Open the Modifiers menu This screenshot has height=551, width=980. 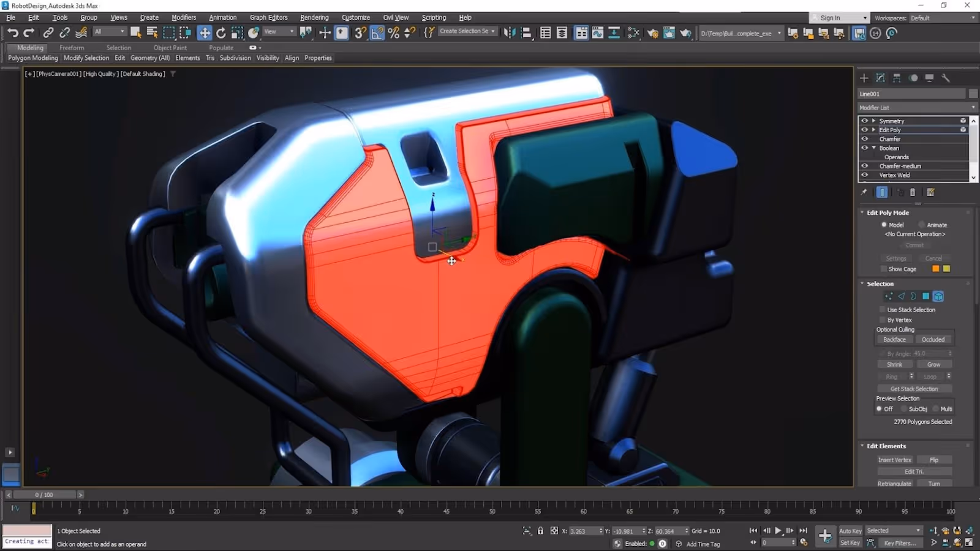point(184,18)
